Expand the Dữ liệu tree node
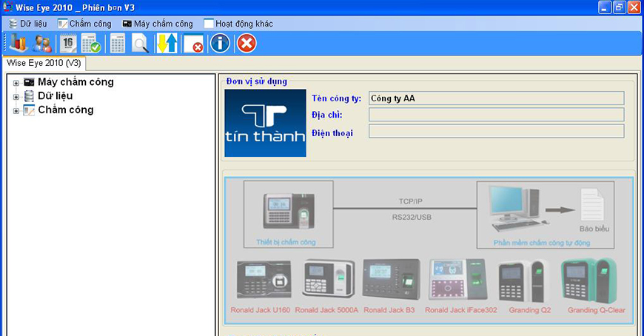Viewport: 644px width, 336px height. pos(16,97)
